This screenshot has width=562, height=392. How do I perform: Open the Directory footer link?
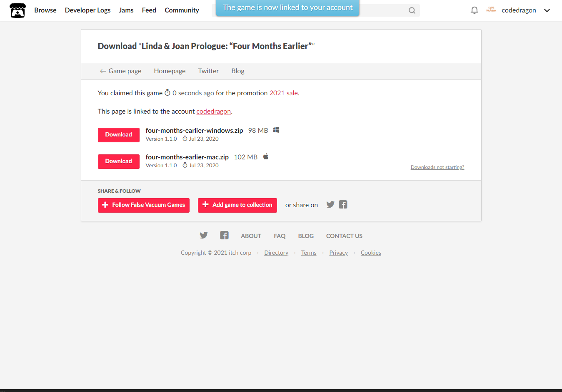[276, 253]
